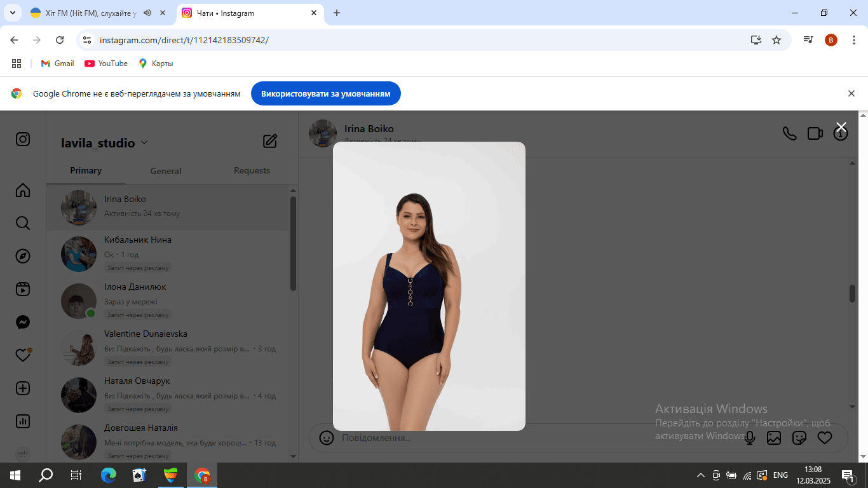
Task: Close the enlarged photo with the X icon
Action: click(x=841, y=126)
